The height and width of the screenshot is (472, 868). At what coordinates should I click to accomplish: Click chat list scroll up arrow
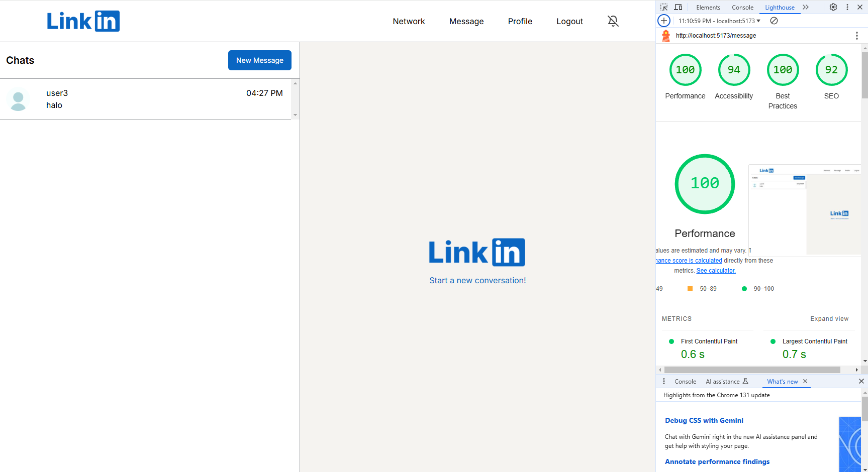point(295,83)
